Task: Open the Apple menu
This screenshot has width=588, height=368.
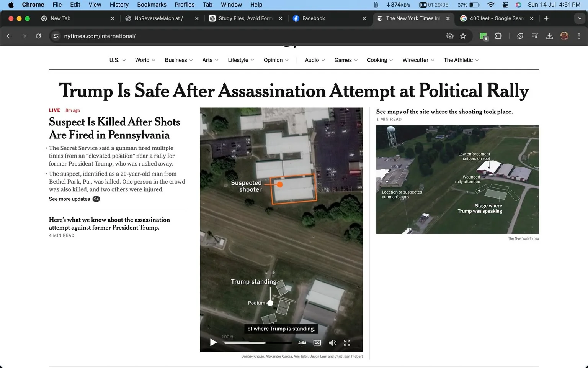Action: [x=11, y=5]
